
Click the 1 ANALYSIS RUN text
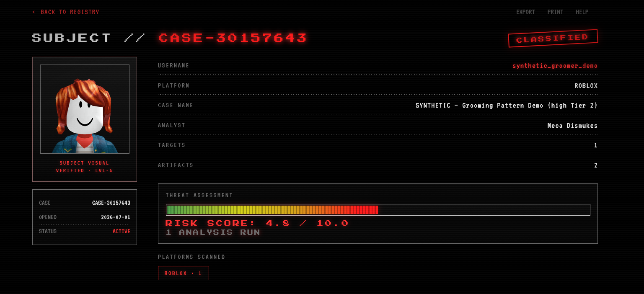(213, 232)
